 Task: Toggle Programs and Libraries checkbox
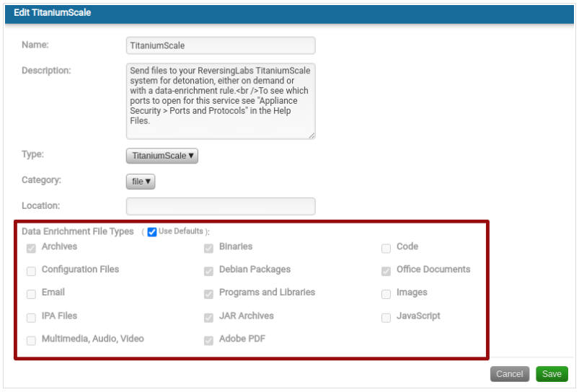[208, 294]
